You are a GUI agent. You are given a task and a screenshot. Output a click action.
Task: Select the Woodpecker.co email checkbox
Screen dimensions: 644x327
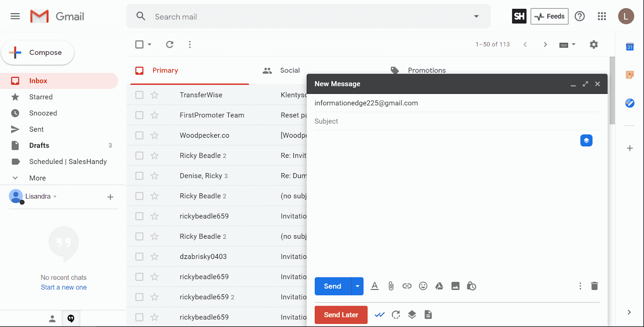[x=139, y=135]
